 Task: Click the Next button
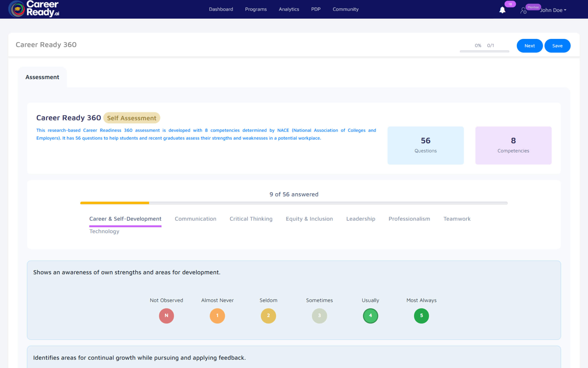(x=530, y=46)
